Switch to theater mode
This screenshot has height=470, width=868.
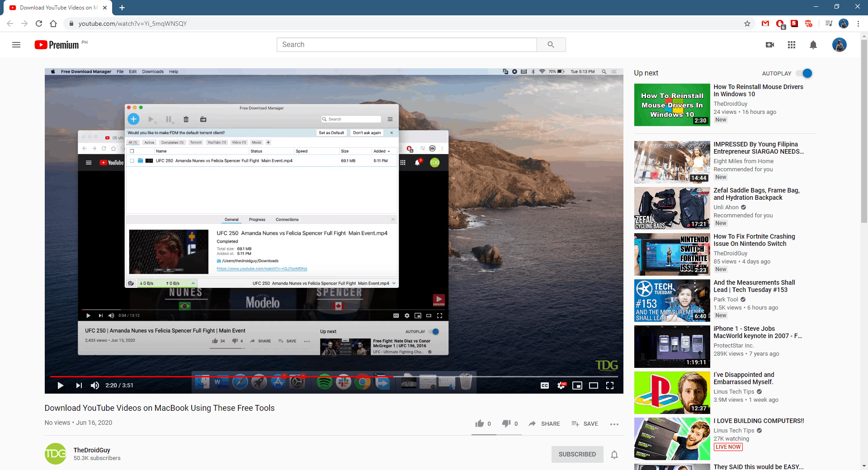click(x=594, y=385)
